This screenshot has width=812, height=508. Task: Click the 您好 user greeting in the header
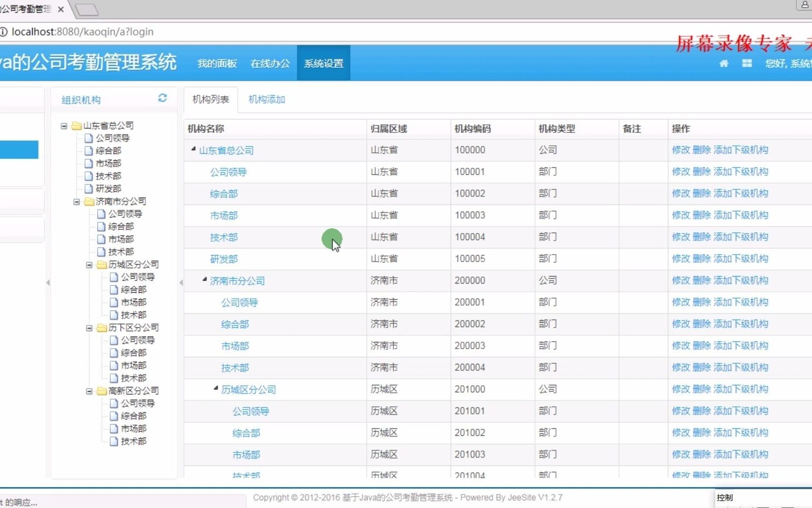click(x=788, y=63)
